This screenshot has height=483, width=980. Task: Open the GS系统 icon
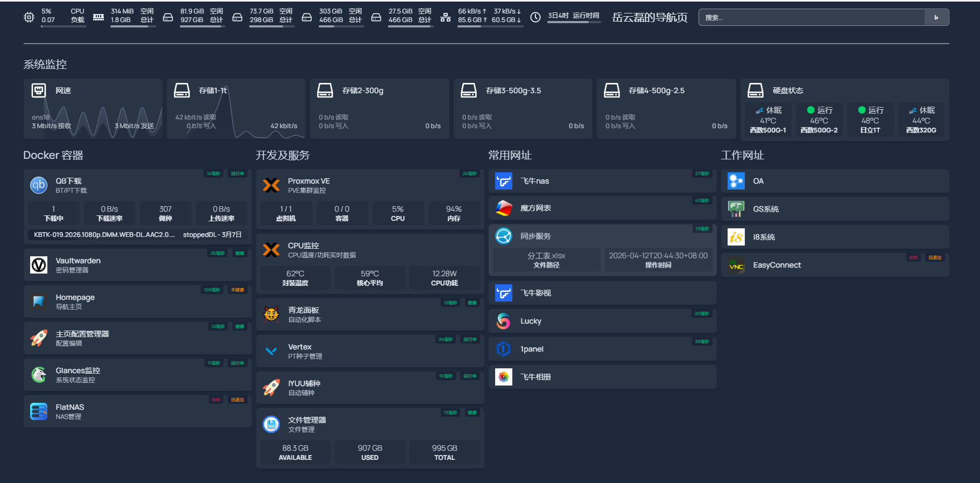click(x=736, y=209)
